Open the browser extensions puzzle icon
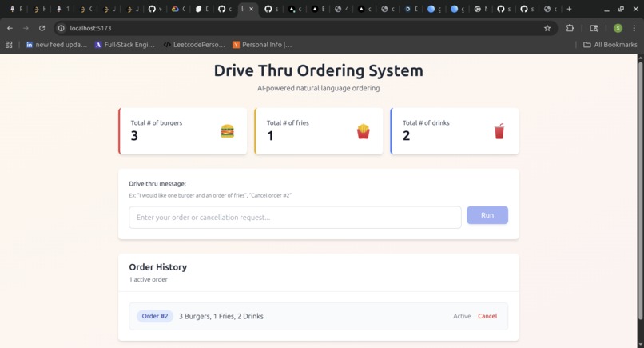Viewport: 644px width, 348px height. click(x=570, y=28)
